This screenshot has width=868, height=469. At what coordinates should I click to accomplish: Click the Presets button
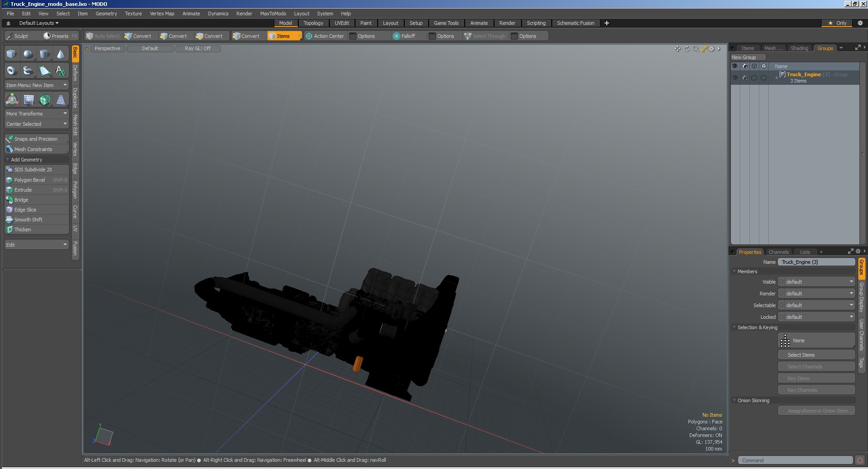click(x=60, y=36)
